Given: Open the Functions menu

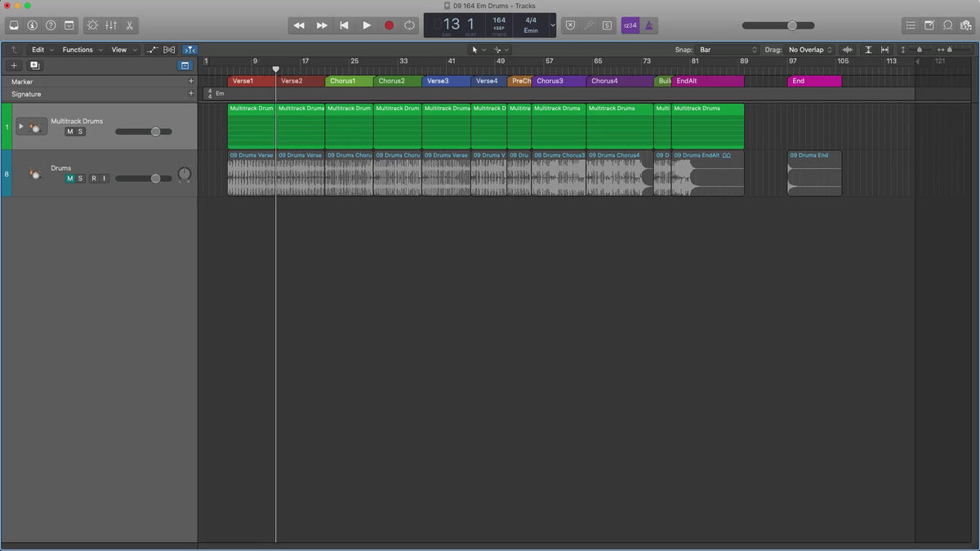Looking at the screenshot, I should click(x=82, y=50).
